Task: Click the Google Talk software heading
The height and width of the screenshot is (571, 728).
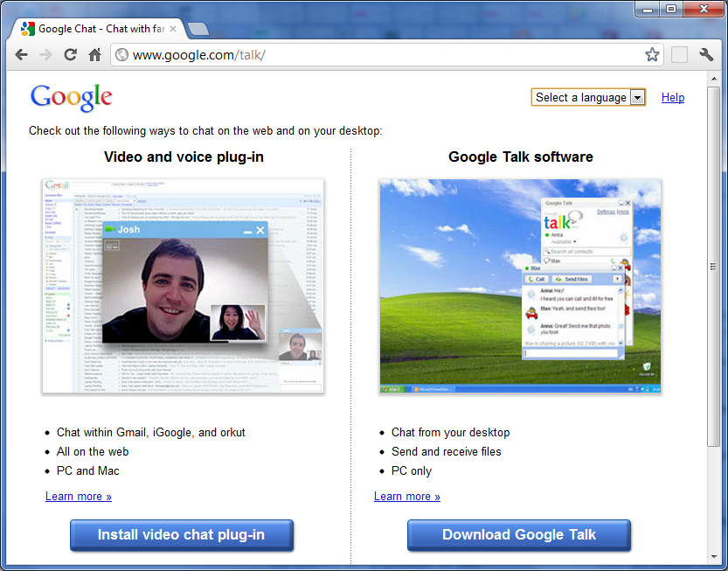Action: tap(521, 157)
